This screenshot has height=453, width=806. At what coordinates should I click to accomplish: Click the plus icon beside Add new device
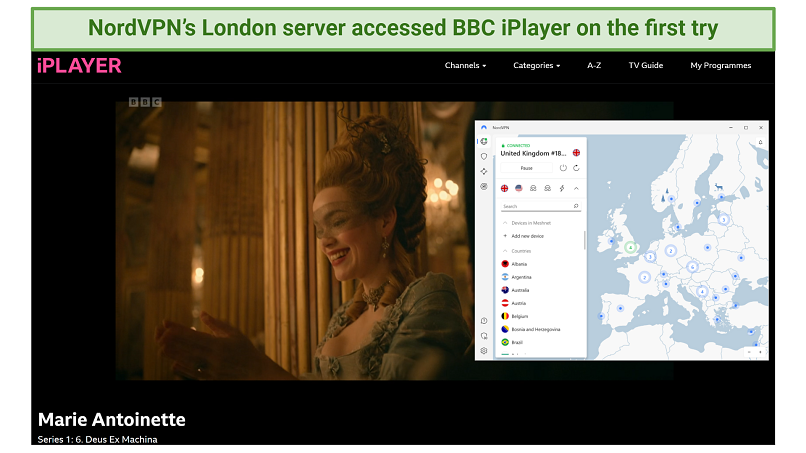click(505, 236)
